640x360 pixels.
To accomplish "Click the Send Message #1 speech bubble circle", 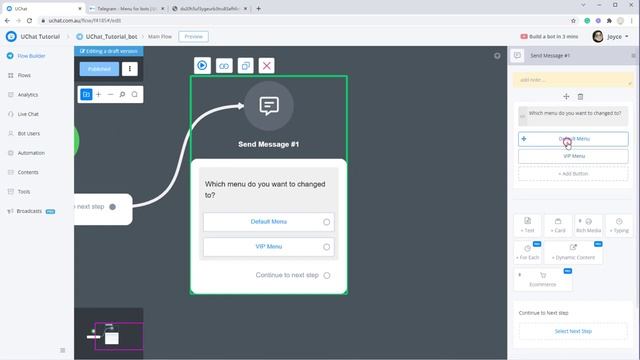I will 269,106.
